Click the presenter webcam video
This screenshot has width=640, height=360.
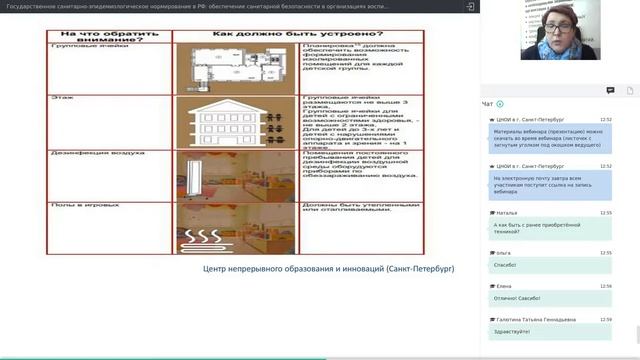pyautogui.click(x=560, y=30)
